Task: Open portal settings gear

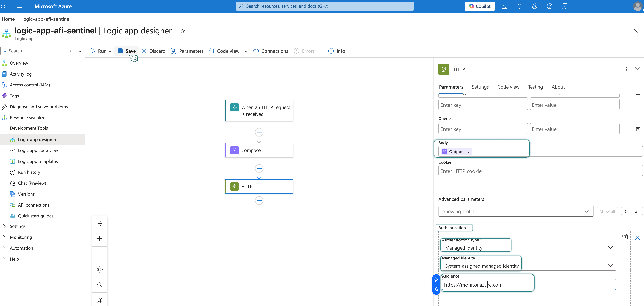Action: [x=535, y=6]
